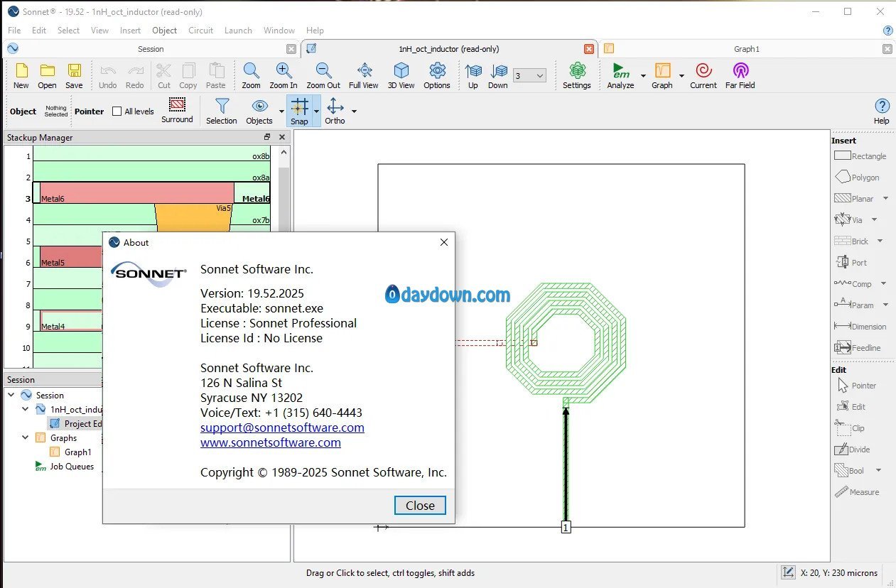Open circuit Settings
Viewport: 896px width, 588px height.
(577, 75)
